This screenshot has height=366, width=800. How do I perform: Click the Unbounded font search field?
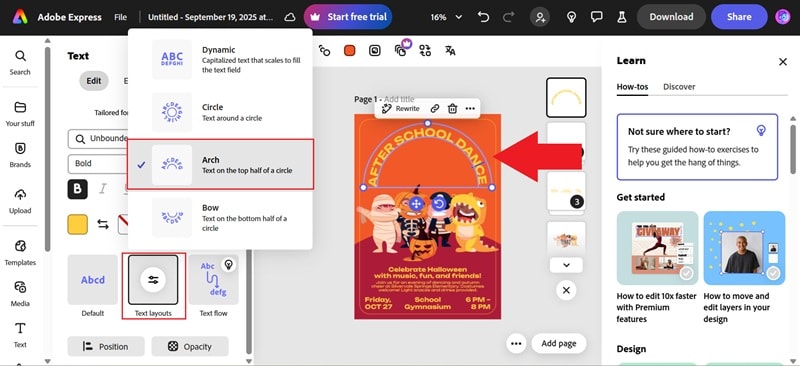click(97, 138)
